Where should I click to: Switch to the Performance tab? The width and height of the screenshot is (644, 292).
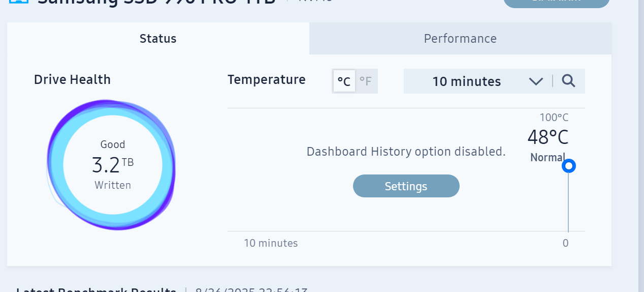460,39
